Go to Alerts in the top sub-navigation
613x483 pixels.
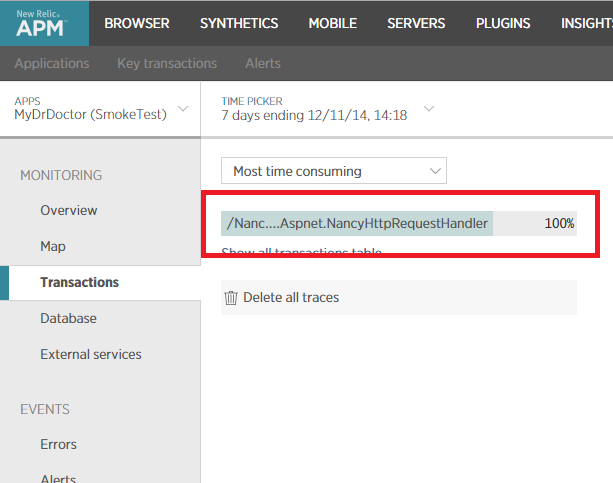coord(263,63)
